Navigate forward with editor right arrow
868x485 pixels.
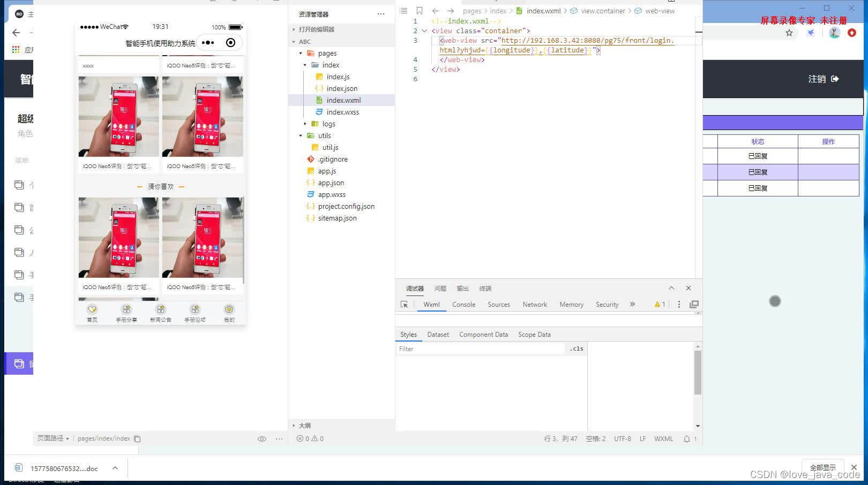click(451, 11)
